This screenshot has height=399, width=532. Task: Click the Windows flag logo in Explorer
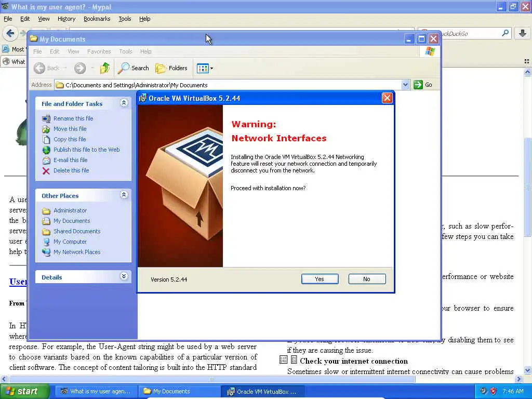click(430, 51)
